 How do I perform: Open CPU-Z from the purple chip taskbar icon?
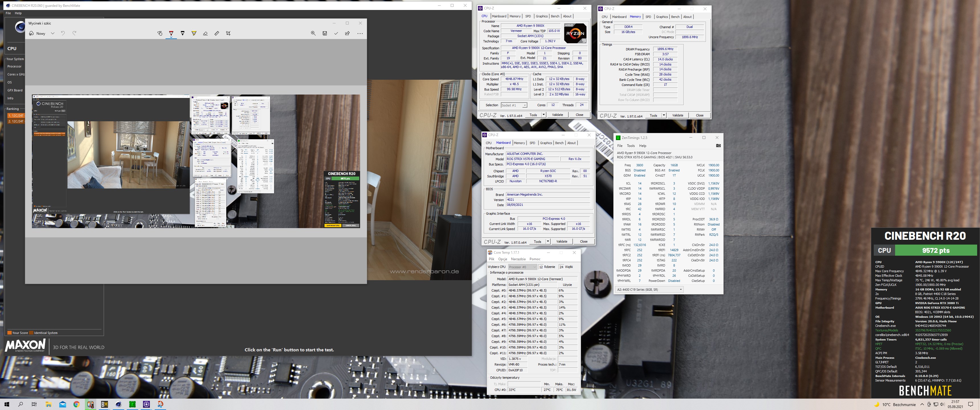tap(146, 404)
